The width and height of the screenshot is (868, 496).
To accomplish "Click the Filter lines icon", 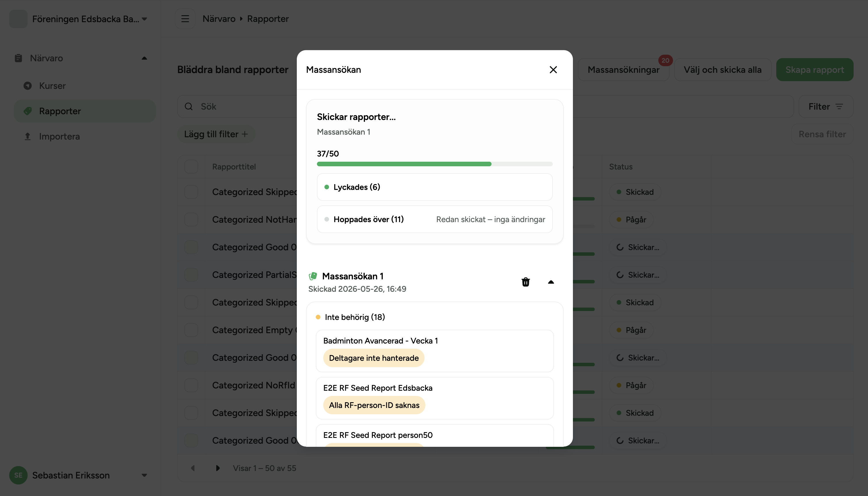I will click(839, 107).
